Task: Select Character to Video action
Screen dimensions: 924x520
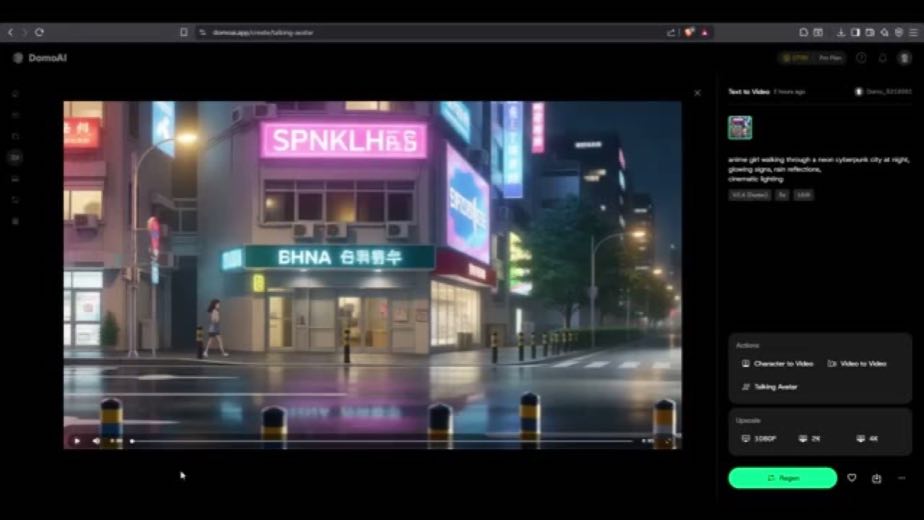Action: coord(777,364)
